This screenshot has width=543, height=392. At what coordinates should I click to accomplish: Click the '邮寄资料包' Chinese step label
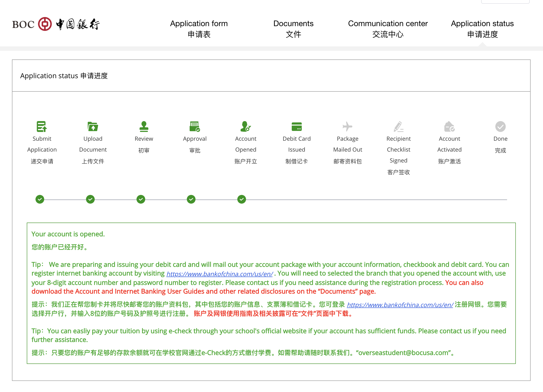click(x=348, y=161)
